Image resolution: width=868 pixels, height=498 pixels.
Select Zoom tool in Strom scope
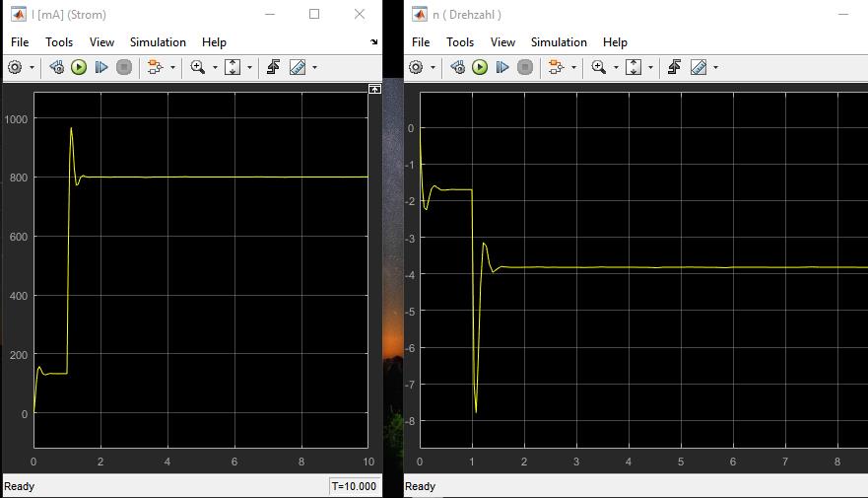pos(198,68)
